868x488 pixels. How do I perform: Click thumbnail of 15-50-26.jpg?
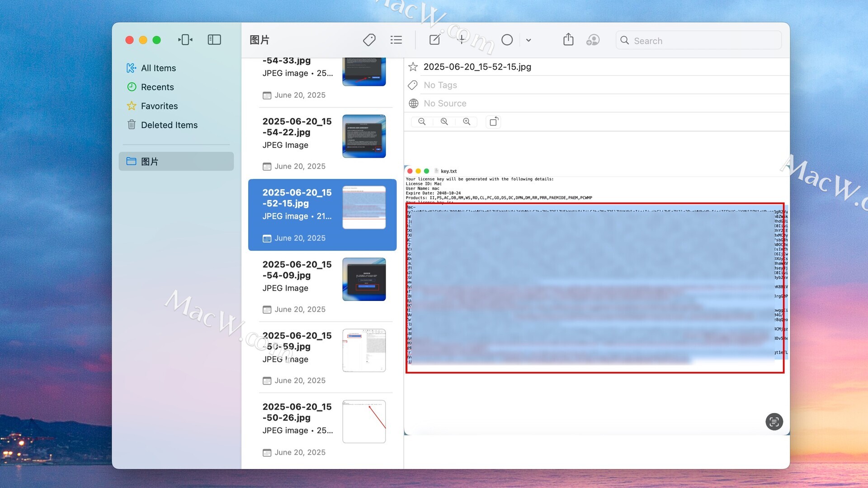click(364, 422)
